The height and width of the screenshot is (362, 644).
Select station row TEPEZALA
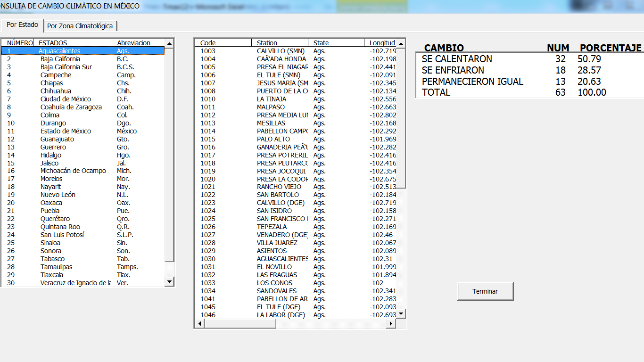click(x=272, y=227)
